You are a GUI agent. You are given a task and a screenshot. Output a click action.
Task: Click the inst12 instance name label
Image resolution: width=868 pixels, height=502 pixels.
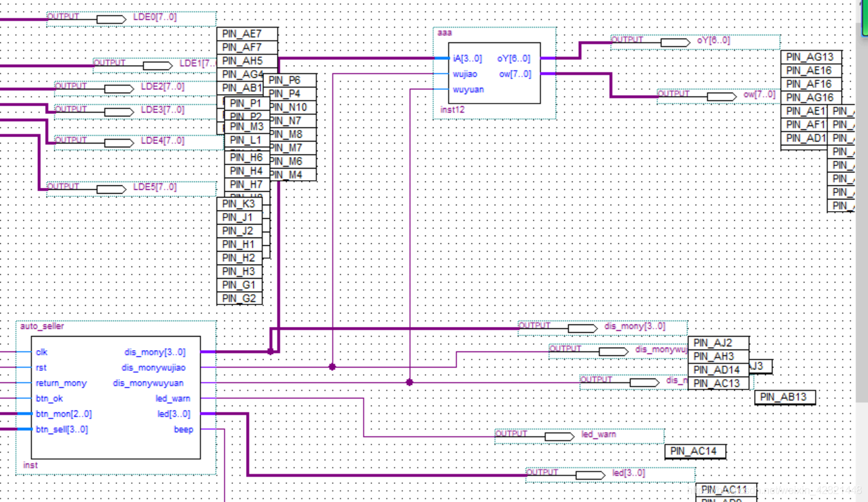453,110
